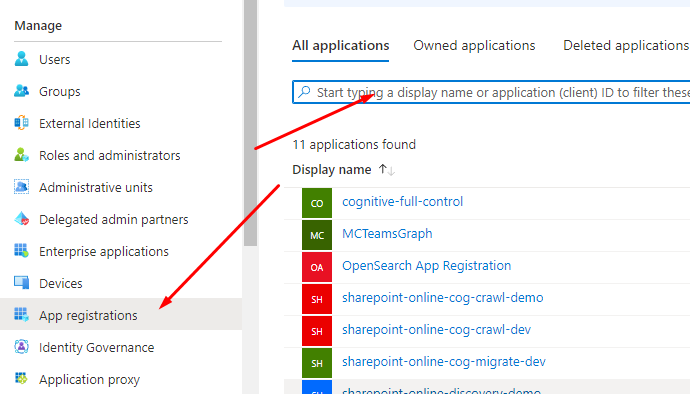This screenshot has width=690, height=394.
Task: Open cognitive-full-control application link
Action: [x=403, y=202]
